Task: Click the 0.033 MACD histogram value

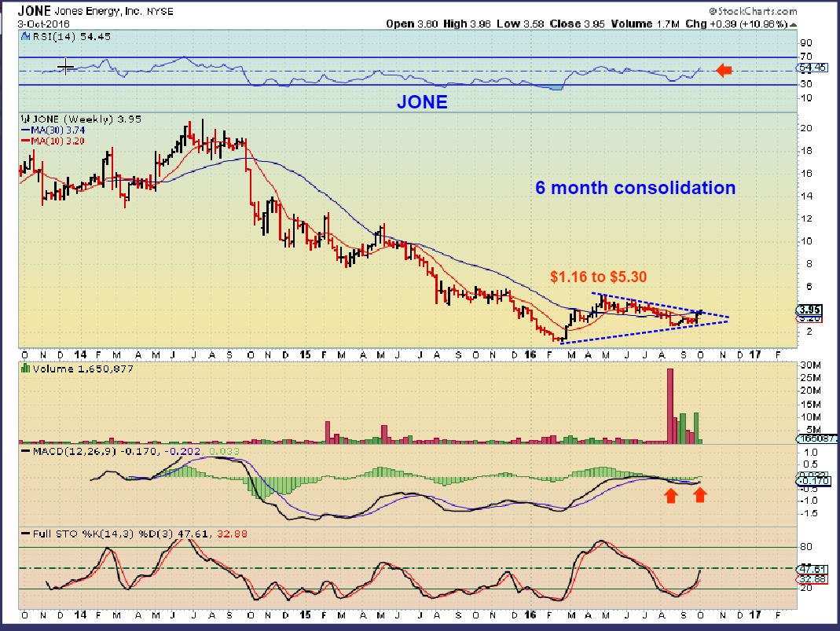Action: click(x=225, y=452)
